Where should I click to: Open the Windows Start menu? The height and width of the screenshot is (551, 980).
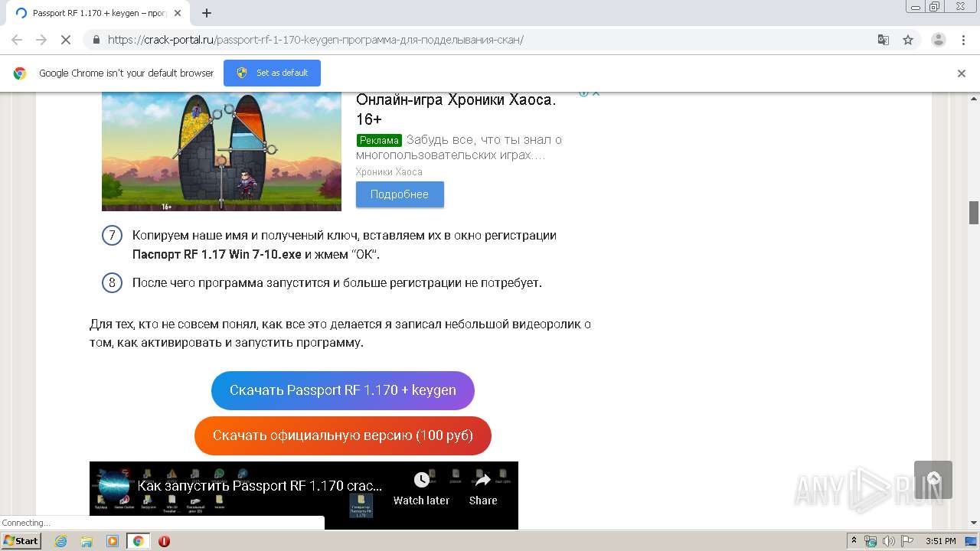[x=21, y=541]
